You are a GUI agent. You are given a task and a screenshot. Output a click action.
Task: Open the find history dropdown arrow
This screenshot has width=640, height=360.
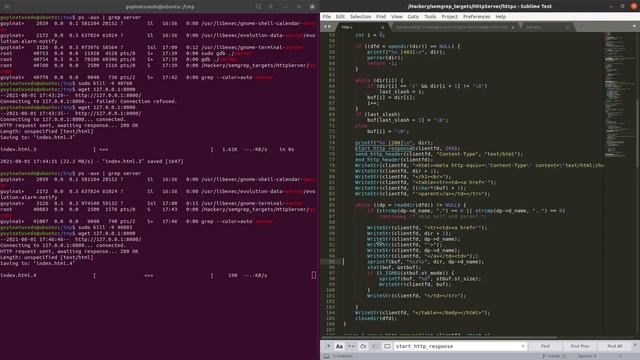pyautogui.click(x=523, y=346)
